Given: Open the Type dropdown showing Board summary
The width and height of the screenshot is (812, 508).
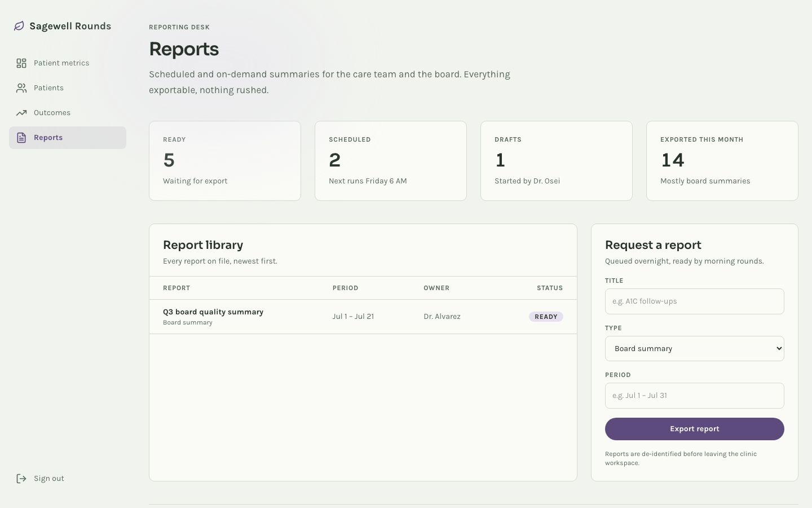Looking at the screenshot, I should click(x=695, y=349).
